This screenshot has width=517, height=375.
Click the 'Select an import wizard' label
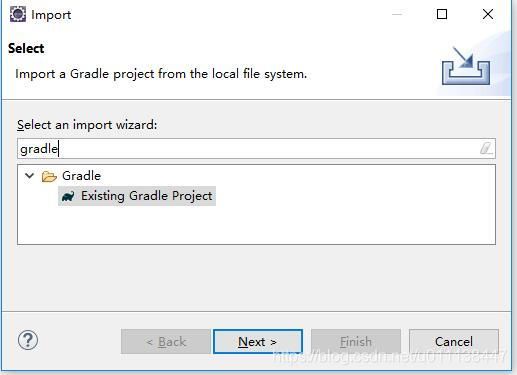[x=87, y=125]
